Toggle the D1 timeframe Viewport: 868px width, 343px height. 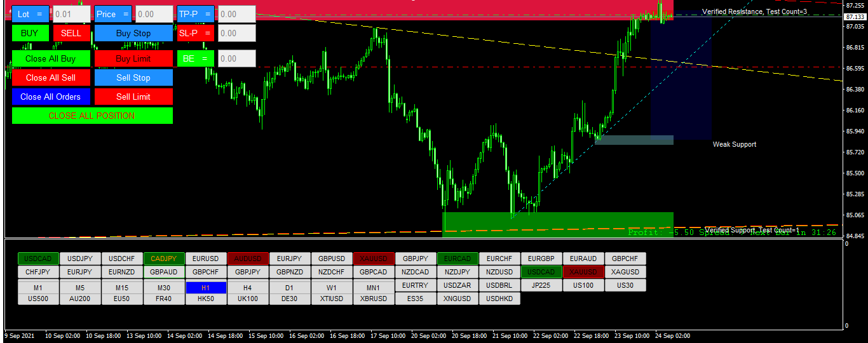click(x=289, y=288)
